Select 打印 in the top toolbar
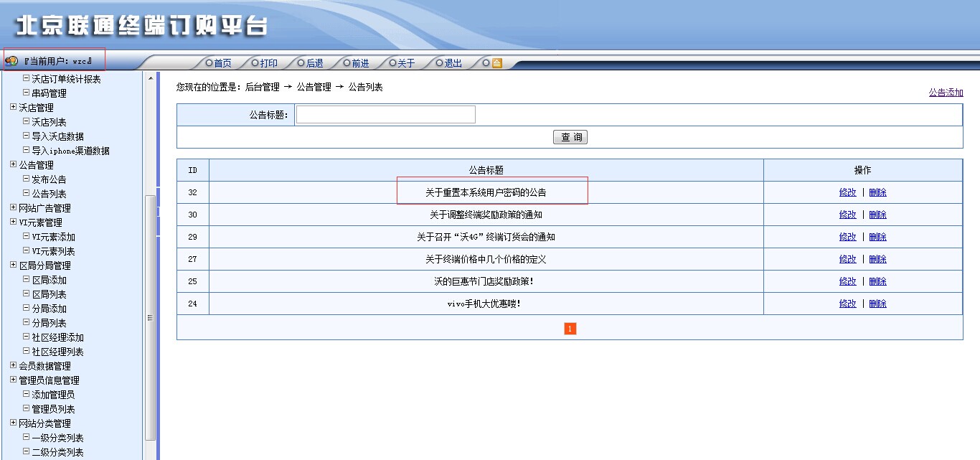980x460 pixels. (x=269, y=63)
